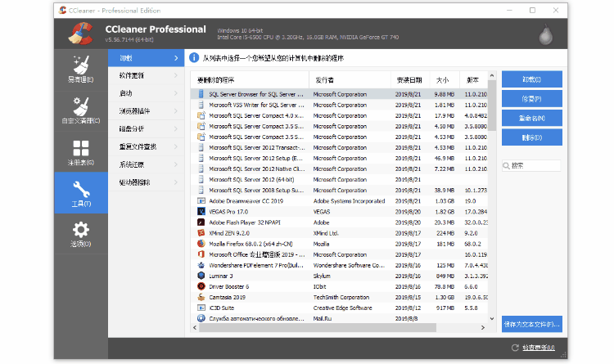Open the Options gear section
The height and width of the screenshot is (364, 614).
coord(81,234)
